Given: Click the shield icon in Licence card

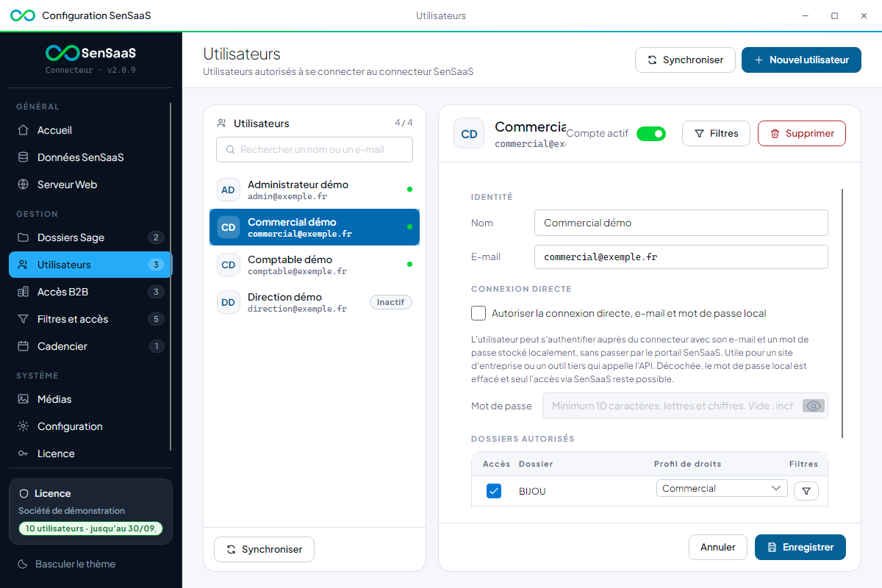Looking at the screenshot, I should (24, 493).
